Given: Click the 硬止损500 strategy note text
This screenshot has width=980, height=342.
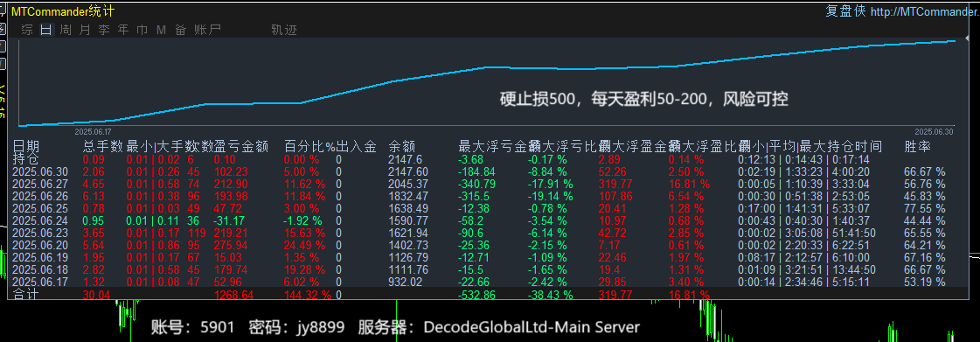Looking at the screenshot, I should 643,100.
